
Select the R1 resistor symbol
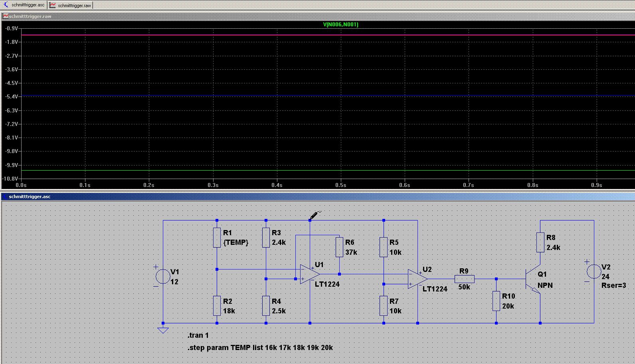pos(217,238)
